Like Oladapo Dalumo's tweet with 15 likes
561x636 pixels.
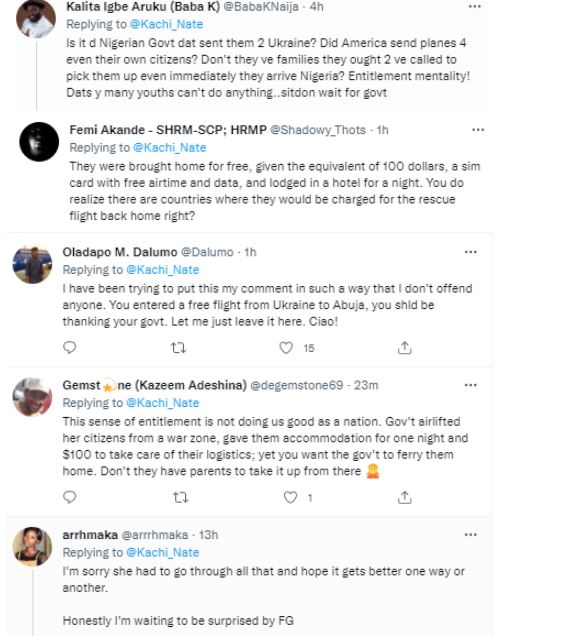pyautogui.click(x=286, y=348)
